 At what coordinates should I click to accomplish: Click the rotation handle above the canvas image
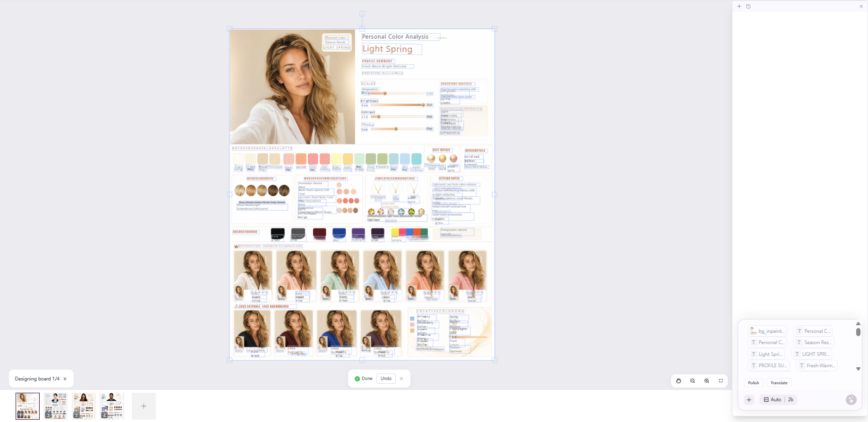point(362,14)
